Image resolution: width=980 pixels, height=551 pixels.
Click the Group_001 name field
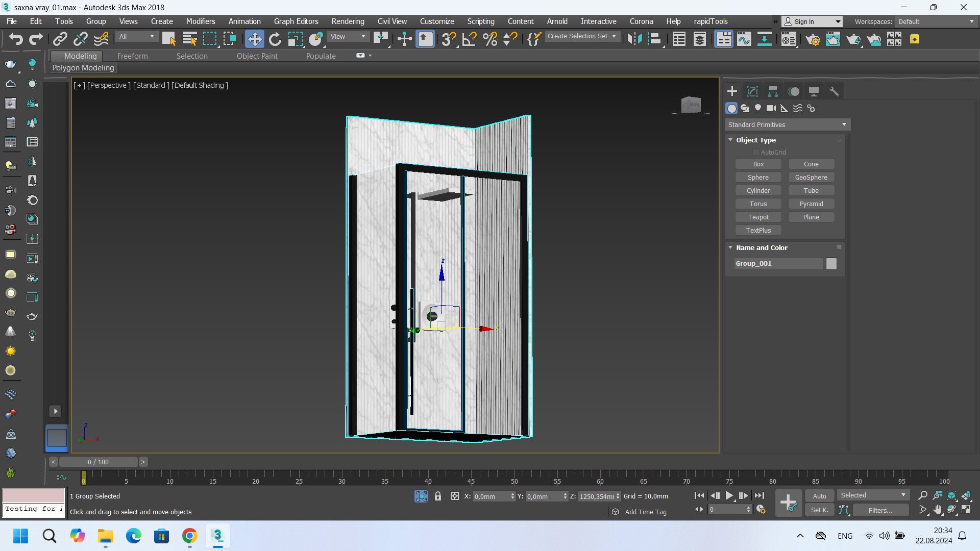pos(779,264)
